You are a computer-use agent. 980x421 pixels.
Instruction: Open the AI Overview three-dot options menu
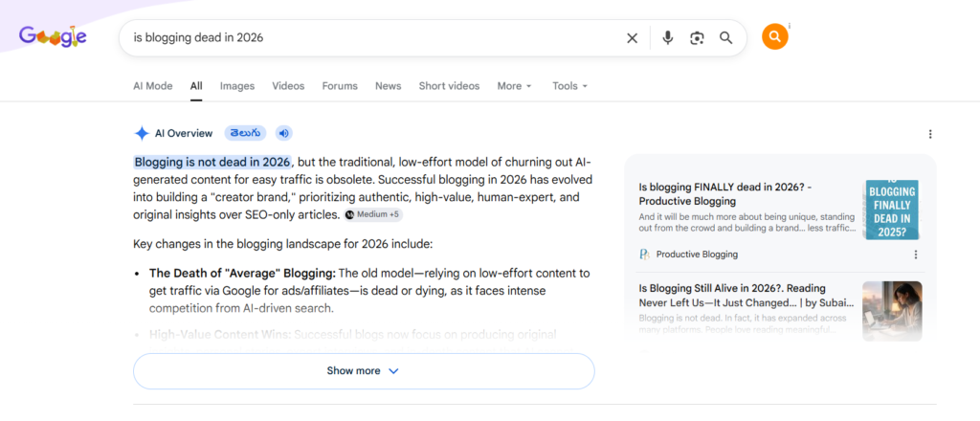coord(930,134)
